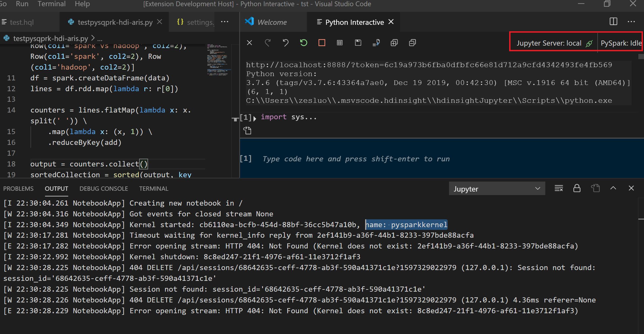The height and width of the screenshot is (334, 644).
Task: Switch to the DEBUG CONSOLE tab
Action: coord(104,188)
